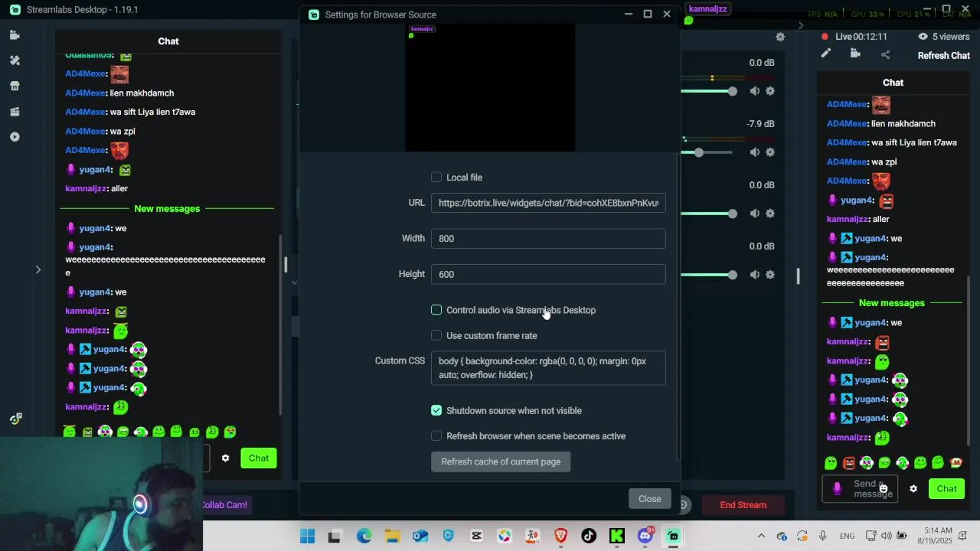980x551 pixels.
Task: Click the green Chat button in right panel
Action: tap(947, 489)
